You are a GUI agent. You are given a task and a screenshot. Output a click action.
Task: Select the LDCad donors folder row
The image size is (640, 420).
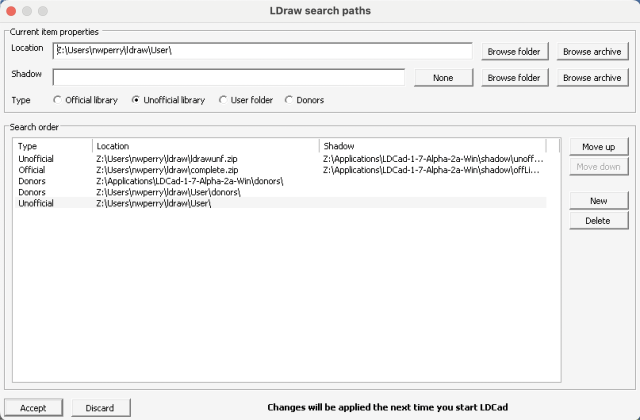click(280, 181)
